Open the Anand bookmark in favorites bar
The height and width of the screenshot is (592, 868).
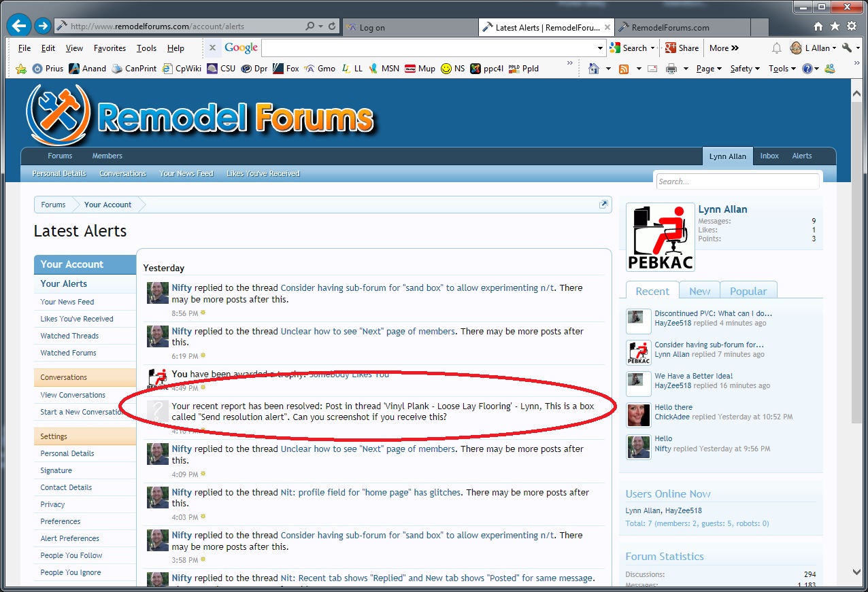[x=87, y=69]
